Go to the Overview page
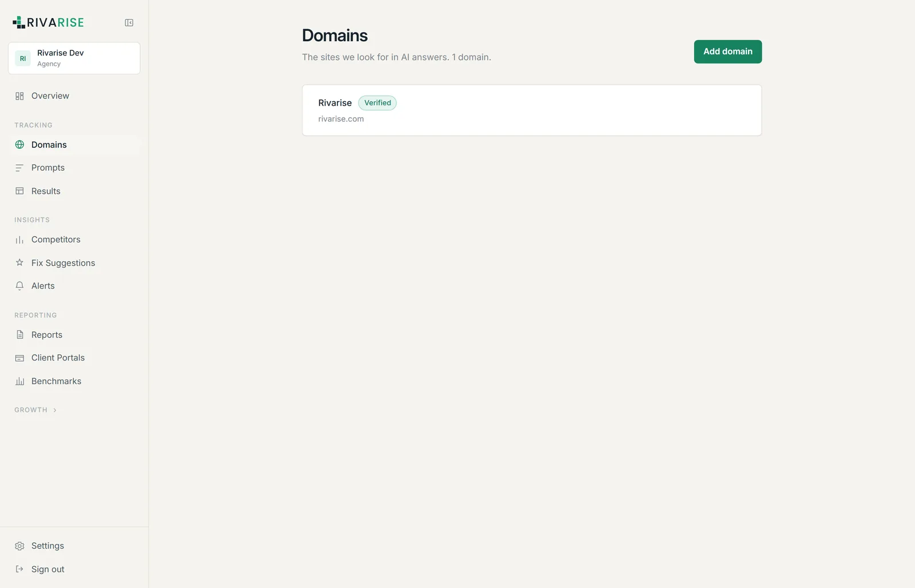This screenshot has height=588, width=915. (74, 96)
